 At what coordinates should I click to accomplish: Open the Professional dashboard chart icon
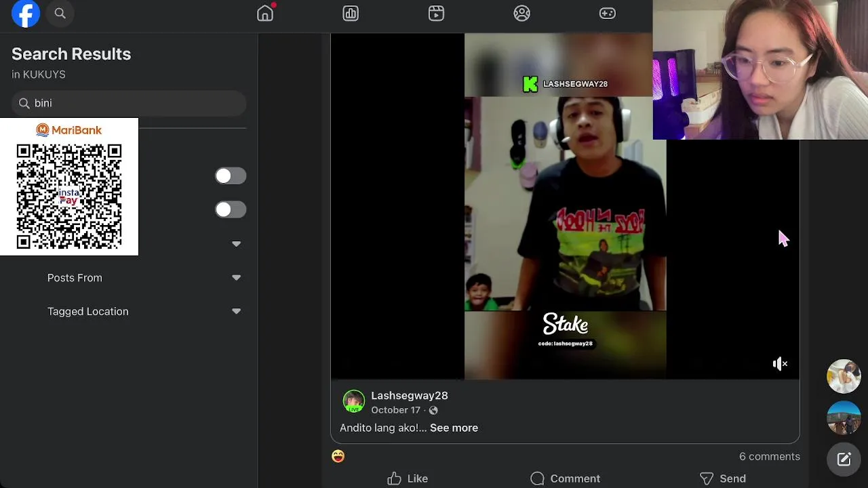pyautogui.click(x=351, y=14)
